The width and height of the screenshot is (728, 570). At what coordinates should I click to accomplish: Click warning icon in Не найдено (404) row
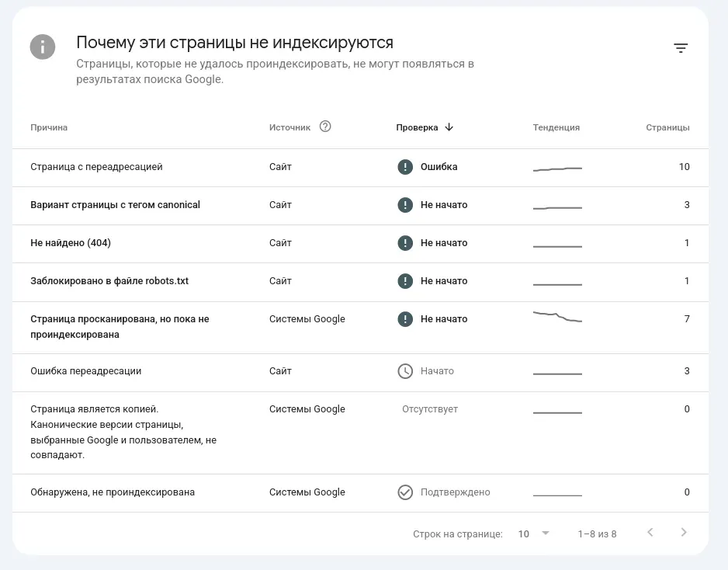click(x=405, y=243)
